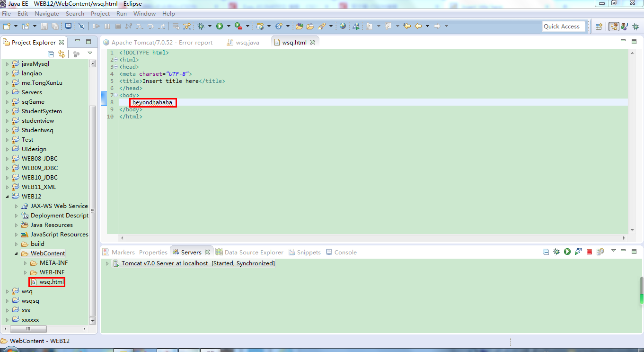Click Project Explorer horizontal scrollbar thumb
644x352 pixels.
(28, 329)
